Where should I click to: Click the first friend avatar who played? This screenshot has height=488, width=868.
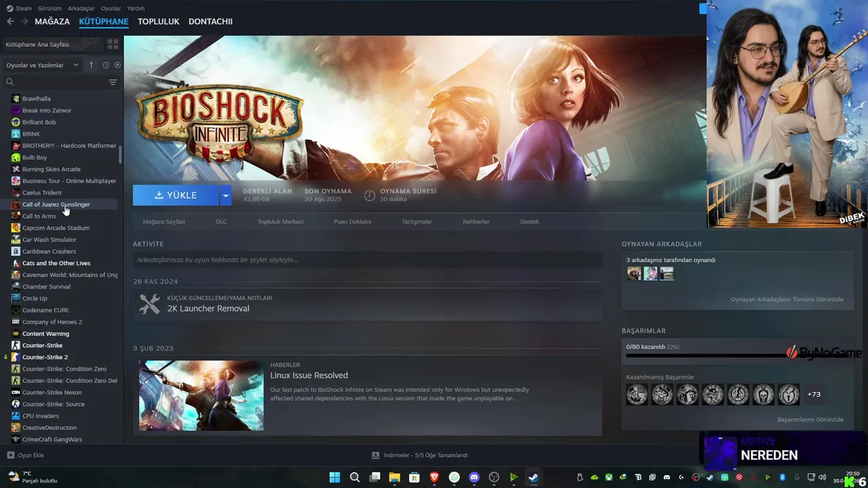[634, 273]
